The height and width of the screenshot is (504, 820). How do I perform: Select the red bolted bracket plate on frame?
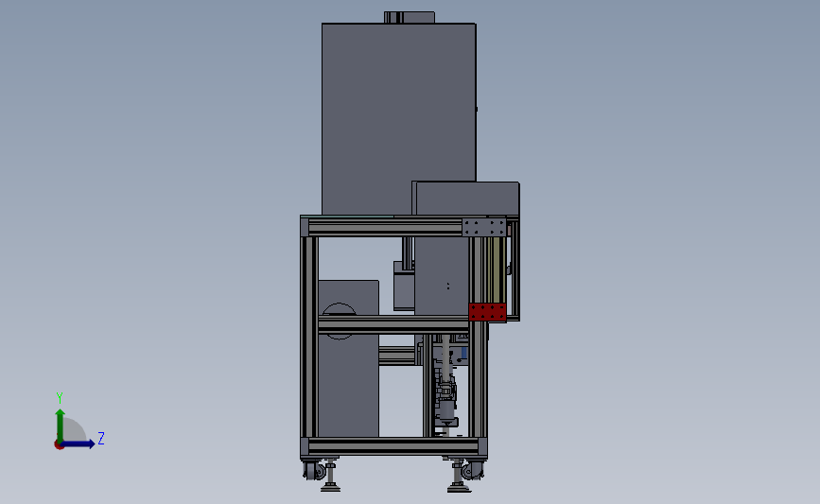pyautogui.click(x=487, y=312)
